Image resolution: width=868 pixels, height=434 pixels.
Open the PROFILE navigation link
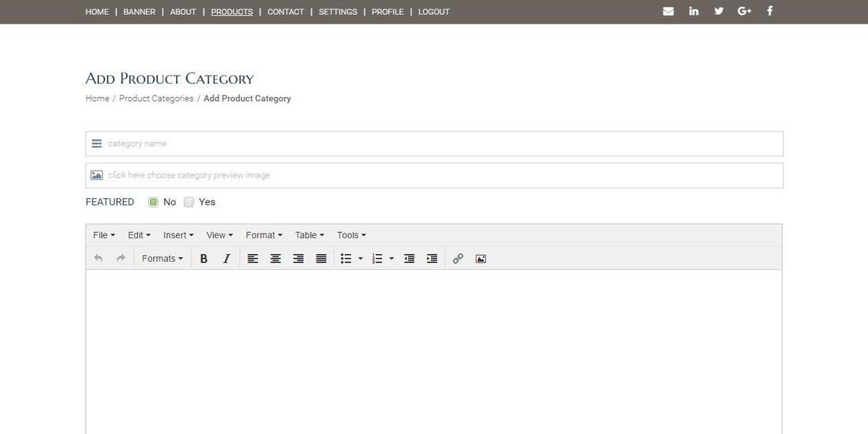(387, 12)
